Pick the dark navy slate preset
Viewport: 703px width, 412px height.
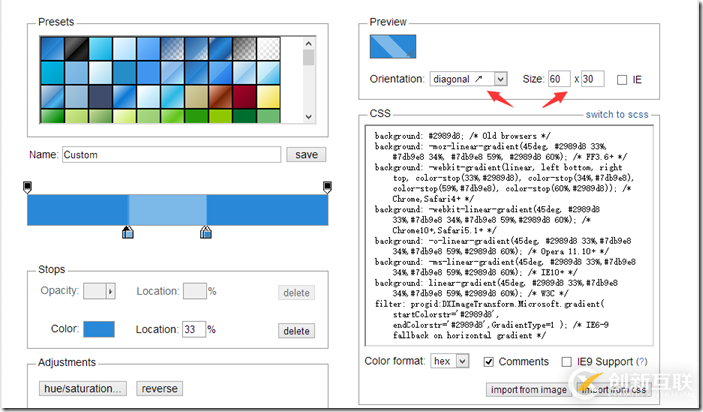click(100, 97)
